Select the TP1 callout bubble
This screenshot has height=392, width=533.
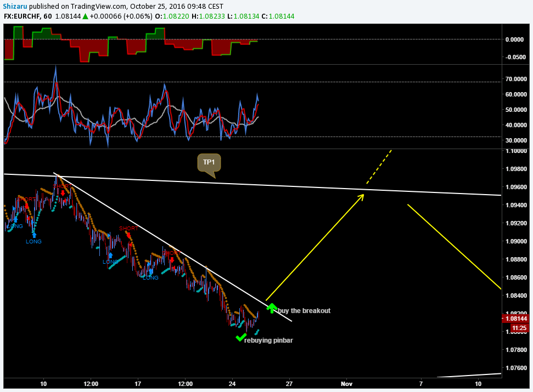209,163
